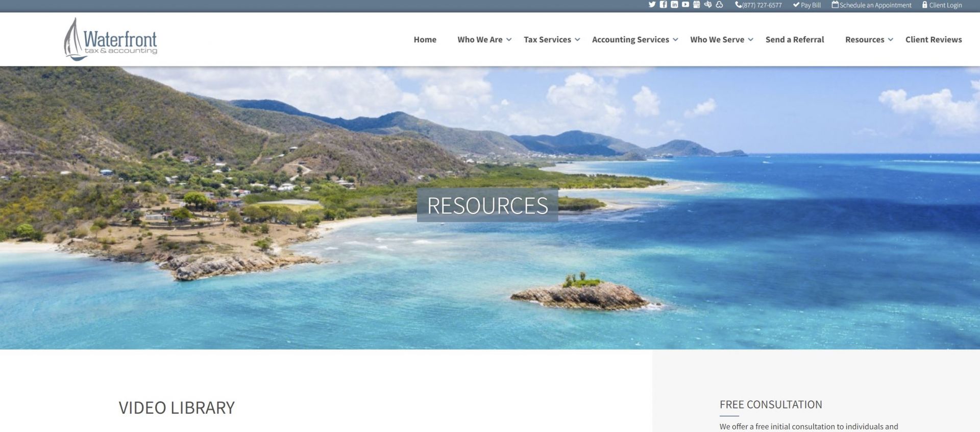View the Client Reviews page
The image size is (980, 432).
934,39
